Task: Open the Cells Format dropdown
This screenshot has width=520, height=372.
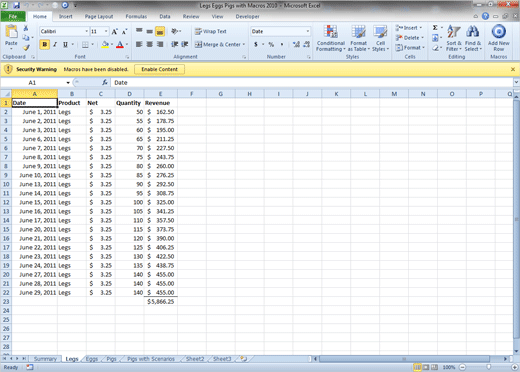Action: pos(410,48)
